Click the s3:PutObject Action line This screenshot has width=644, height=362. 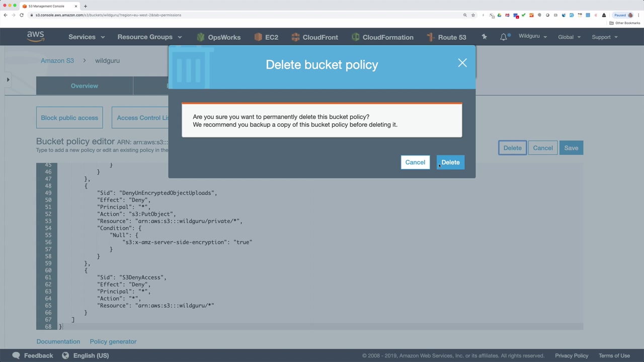click(x=136, y=214)
